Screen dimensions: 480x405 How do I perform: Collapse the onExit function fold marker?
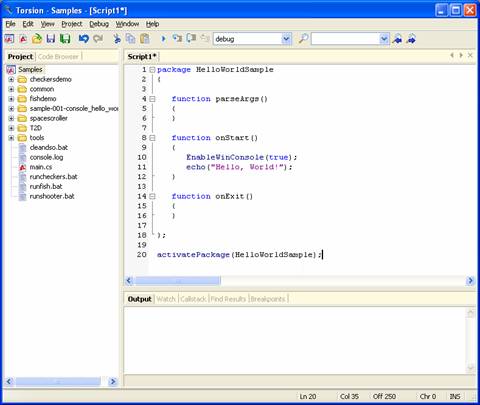152,196
